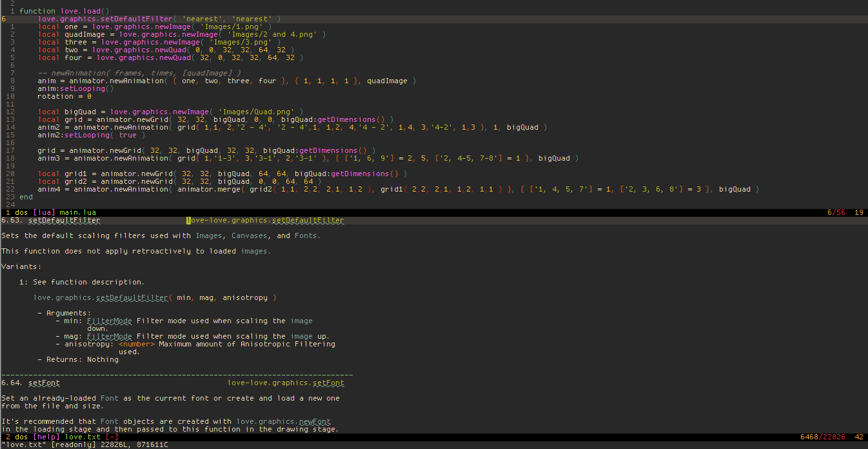The height and width of the screenshot is (449, 868).
Task: Follow 'FilterMode' link in the min argument
Action: click(110, 321)
